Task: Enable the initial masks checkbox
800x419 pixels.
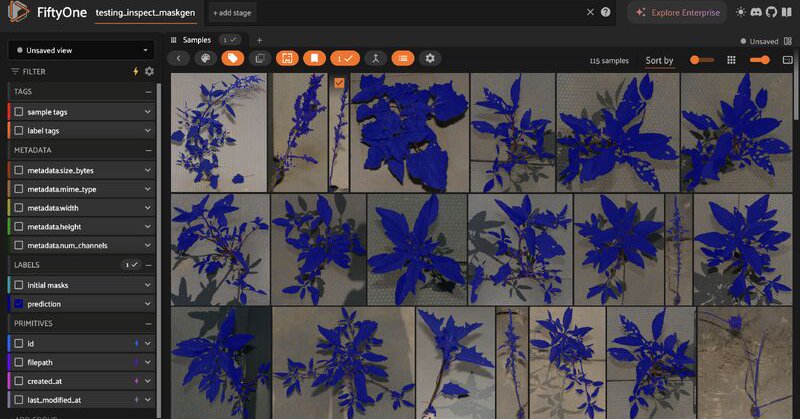Action: (19, 285)
